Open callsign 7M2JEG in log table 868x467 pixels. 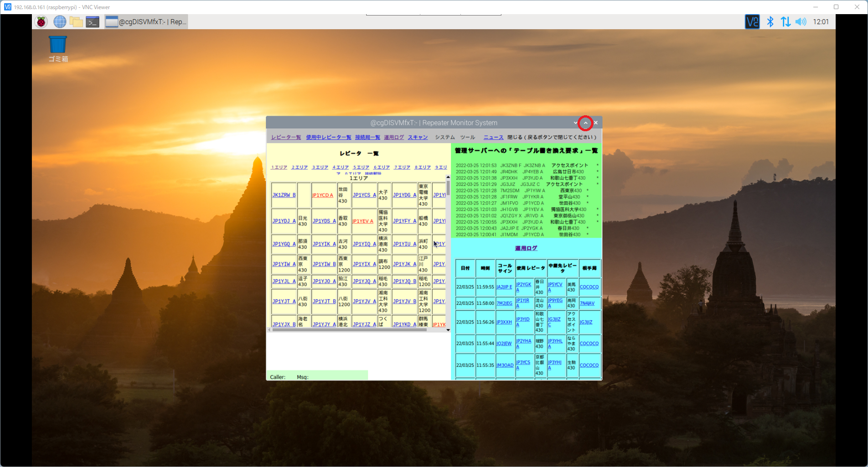(504, 303)
